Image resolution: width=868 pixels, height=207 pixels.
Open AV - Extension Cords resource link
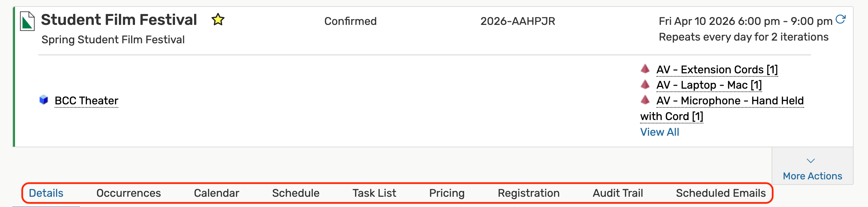[x=717, y=70]
